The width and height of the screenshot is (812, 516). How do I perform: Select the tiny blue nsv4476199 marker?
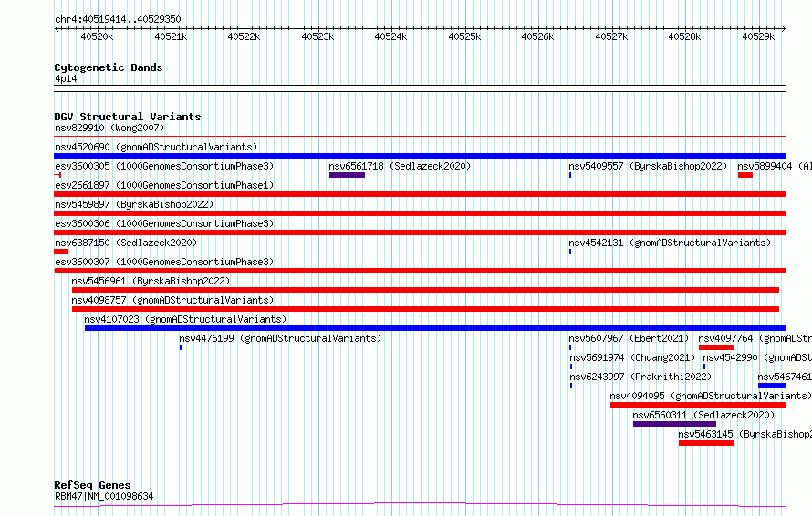point(181,347)
